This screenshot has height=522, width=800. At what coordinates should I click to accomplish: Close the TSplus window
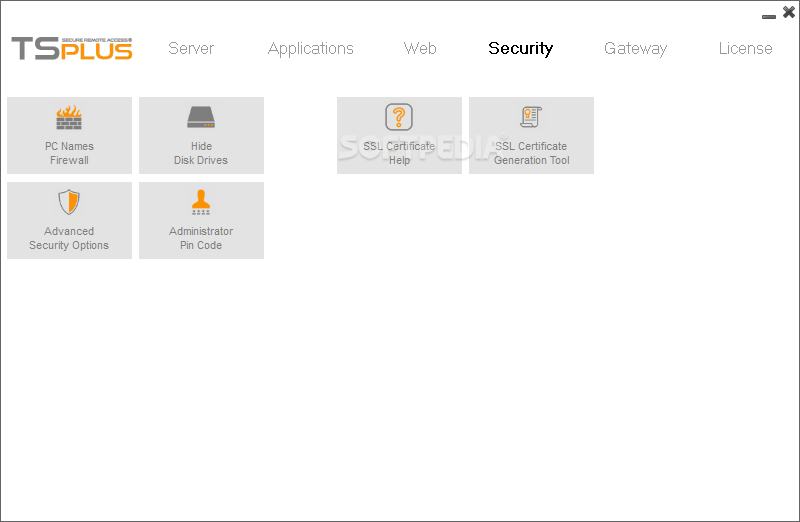tap(788, 13)
